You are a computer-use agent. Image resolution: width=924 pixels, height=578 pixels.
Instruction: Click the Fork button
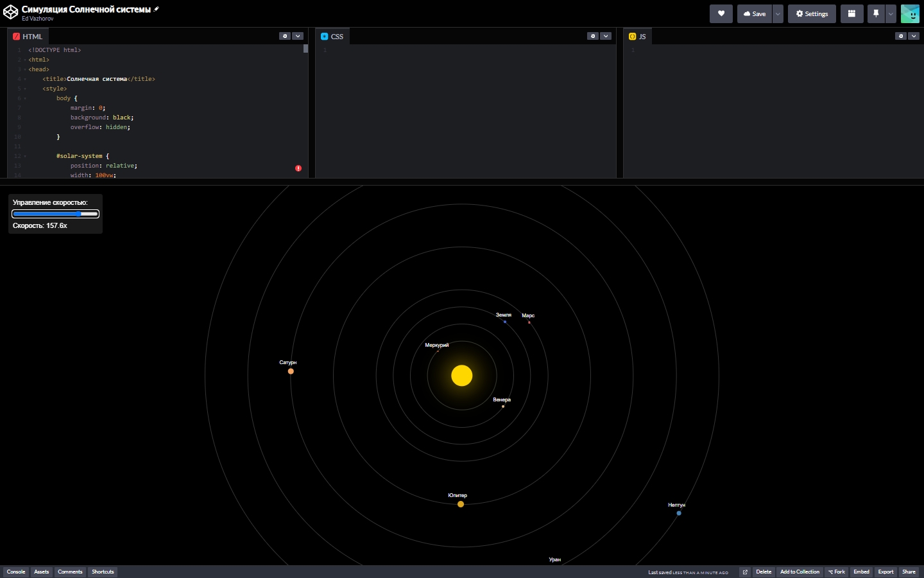pyautogui.click(x=836, y=572)
